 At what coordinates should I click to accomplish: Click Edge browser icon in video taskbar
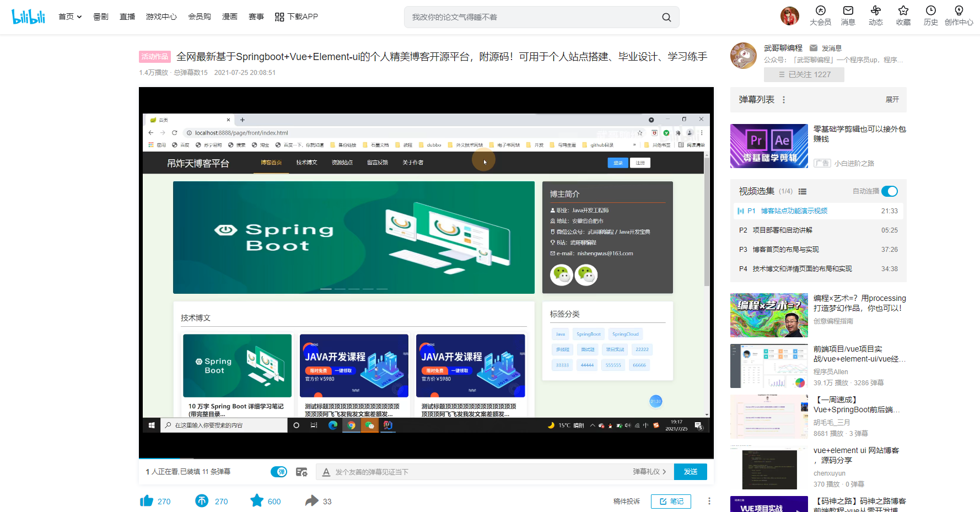coord(333,425)
